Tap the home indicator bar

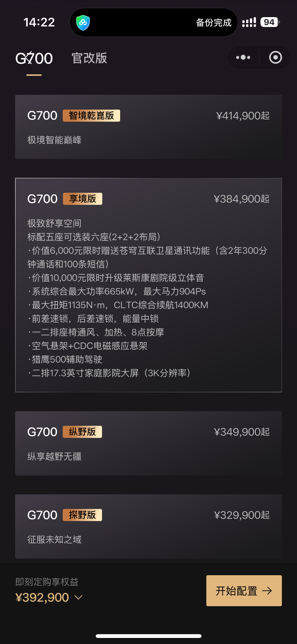148,636
